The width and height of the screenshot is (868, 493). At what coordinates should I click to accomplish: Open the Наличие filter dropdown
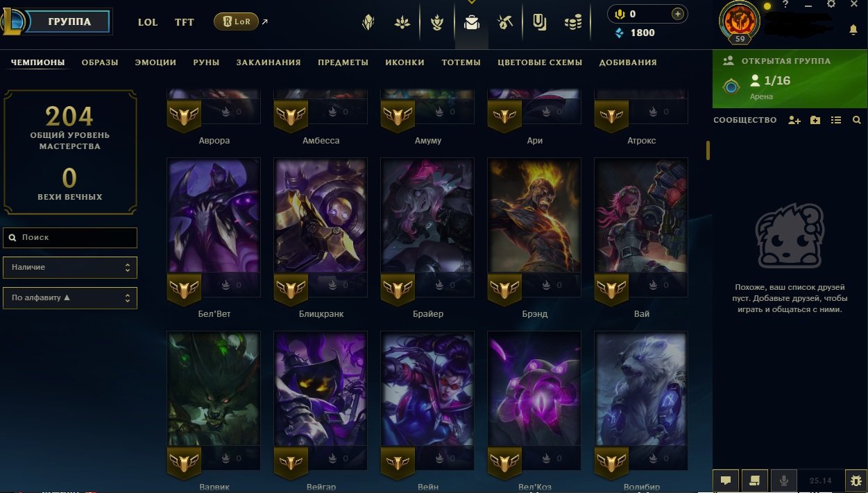tap(70, 267)
